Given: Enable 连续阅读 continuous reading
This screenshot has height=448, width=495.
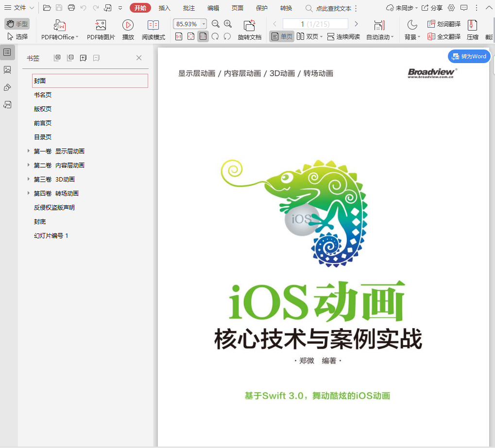Looking at the screenshot, I should click(343, 36).
